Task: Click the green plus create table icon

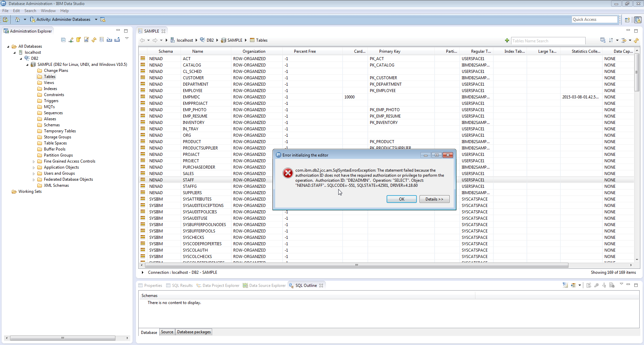Action: click(x=507, y=41)
